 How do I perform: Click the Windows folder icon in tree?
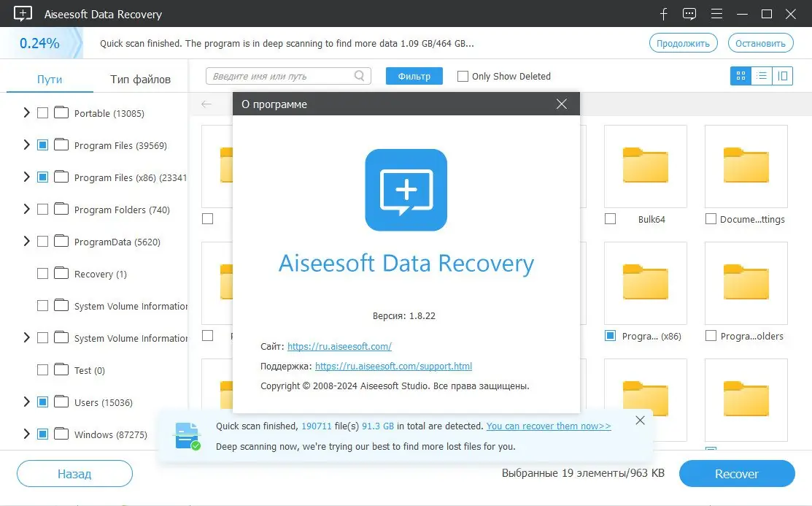pyautogui.click(x=61, y=434)
